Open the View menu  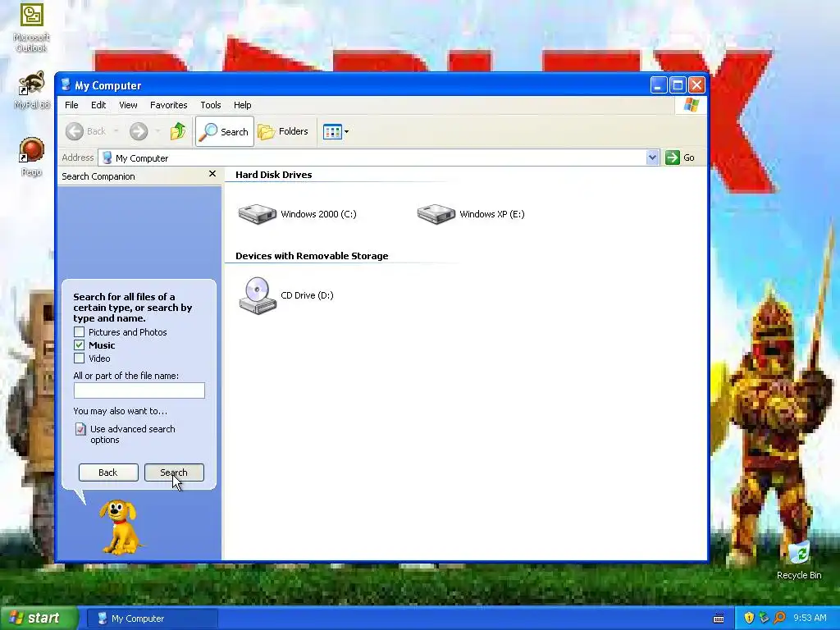click(128, 105)
